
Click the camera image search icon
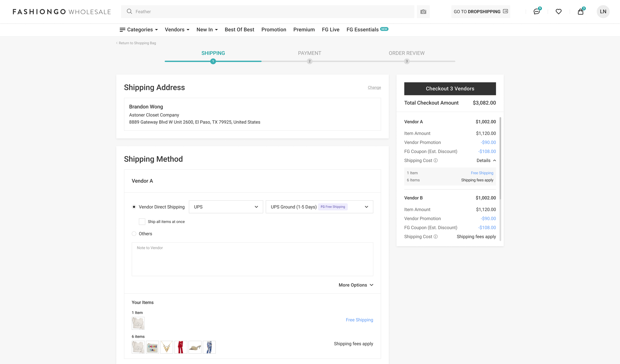[423, 12]
